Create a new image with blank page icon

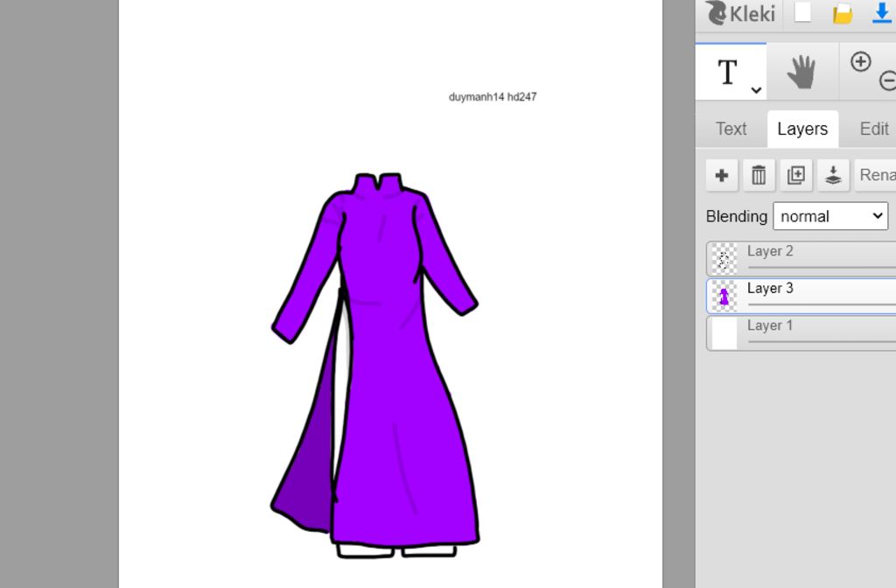(x=802, y=12)
